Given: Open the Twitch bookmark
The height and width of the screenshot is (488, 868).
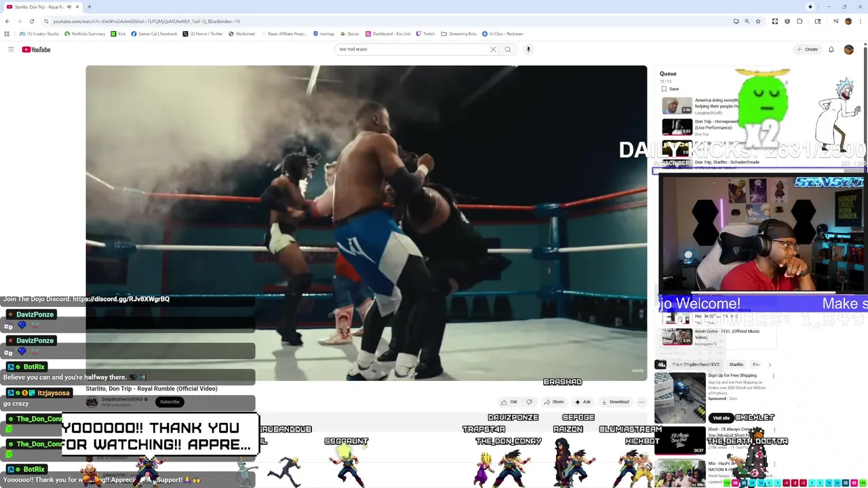Looking at the screenshot, I should pos(425,34).
